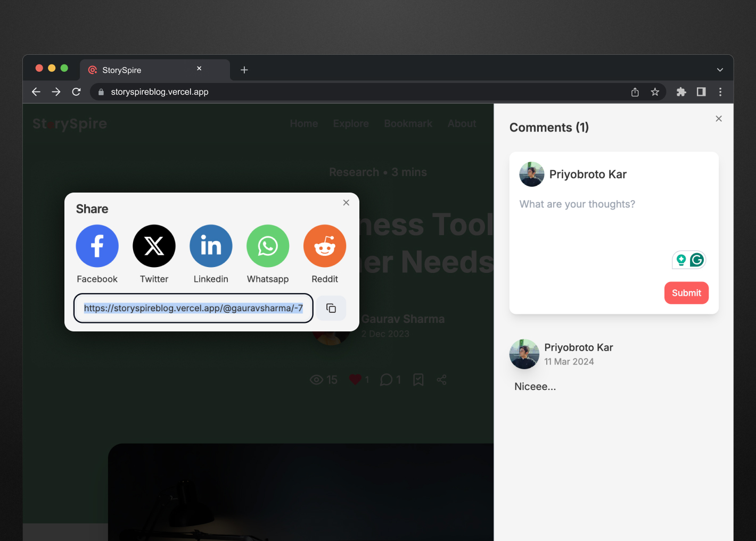Share the post via Facebook icon

(97, 246)
